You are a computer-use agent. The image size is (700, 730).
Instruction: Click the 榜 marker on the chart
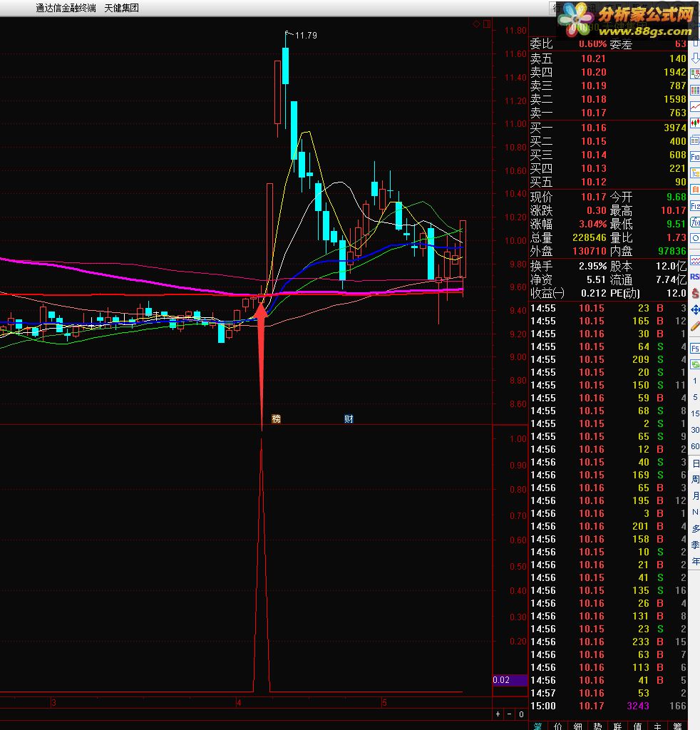pos(276,419)
